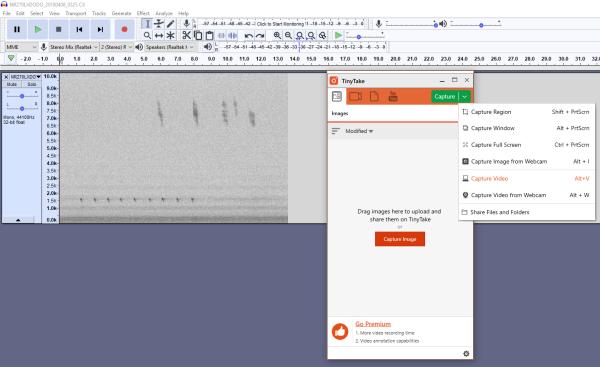Start recording with the red Record button

point(124,29)
